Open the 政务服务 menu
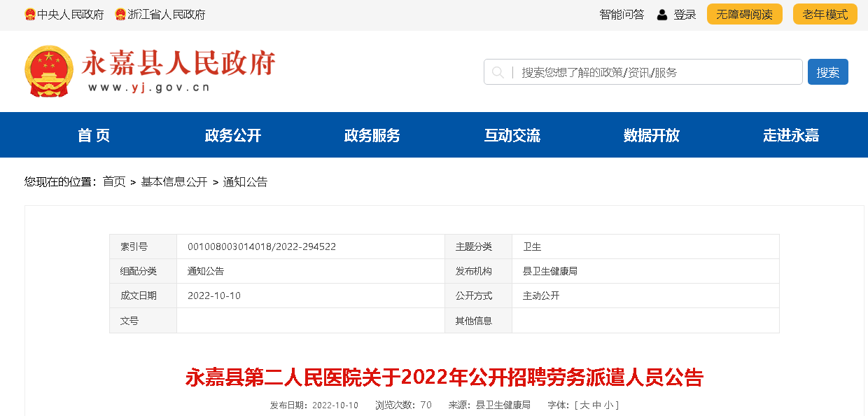Image resolution: width=868 pixels, height=416 pixels. pyautogui.click(x=372, y=135)
